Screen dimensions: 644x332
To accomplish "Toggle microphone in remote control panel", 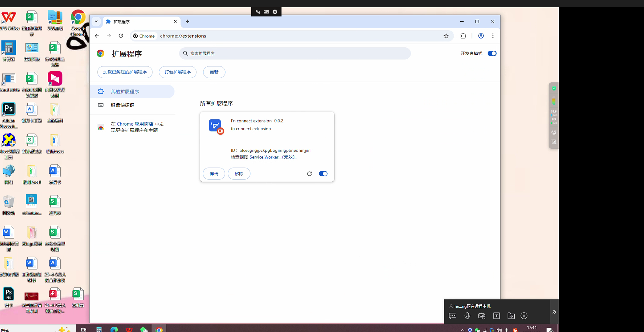I will tap(467, 316).
